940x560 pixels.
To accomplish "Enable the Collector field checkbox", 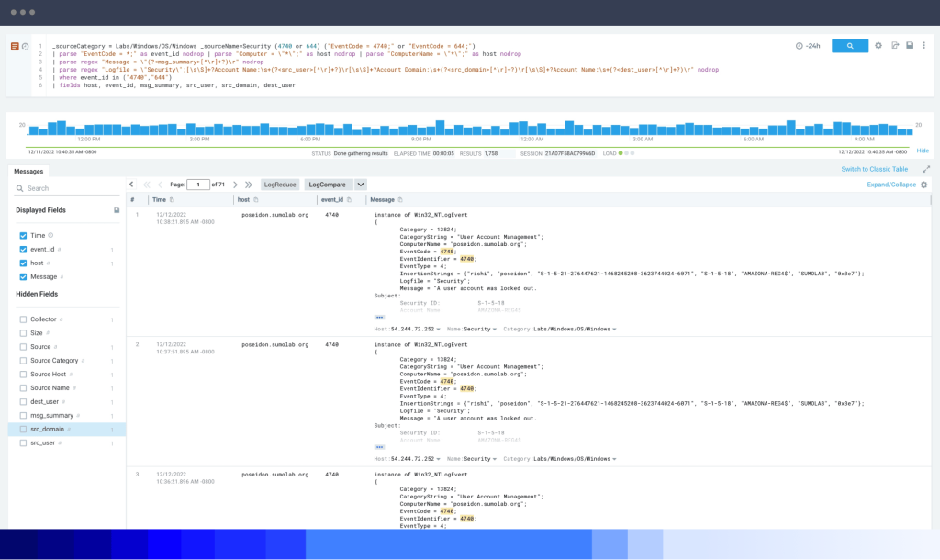I will point(23,320).
